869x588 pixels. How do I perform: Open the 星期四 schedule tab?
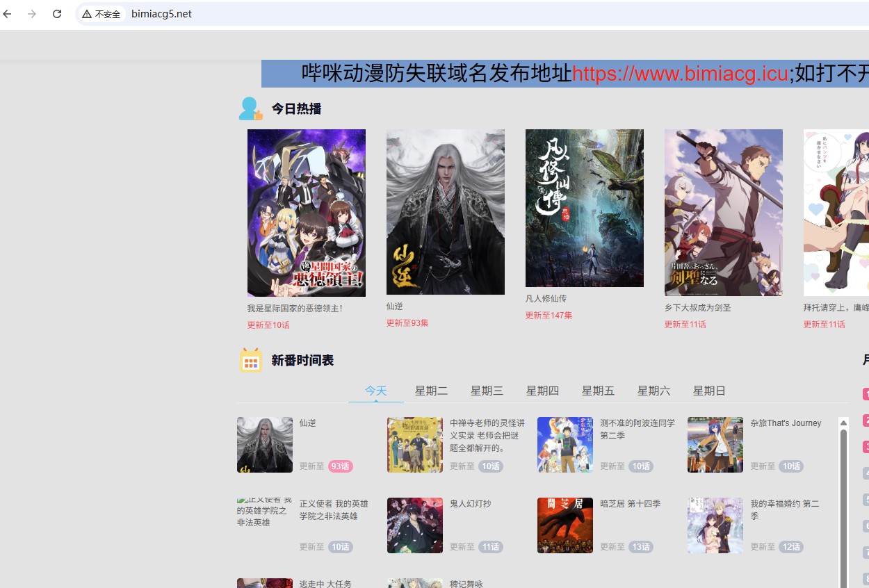point(543,391)
